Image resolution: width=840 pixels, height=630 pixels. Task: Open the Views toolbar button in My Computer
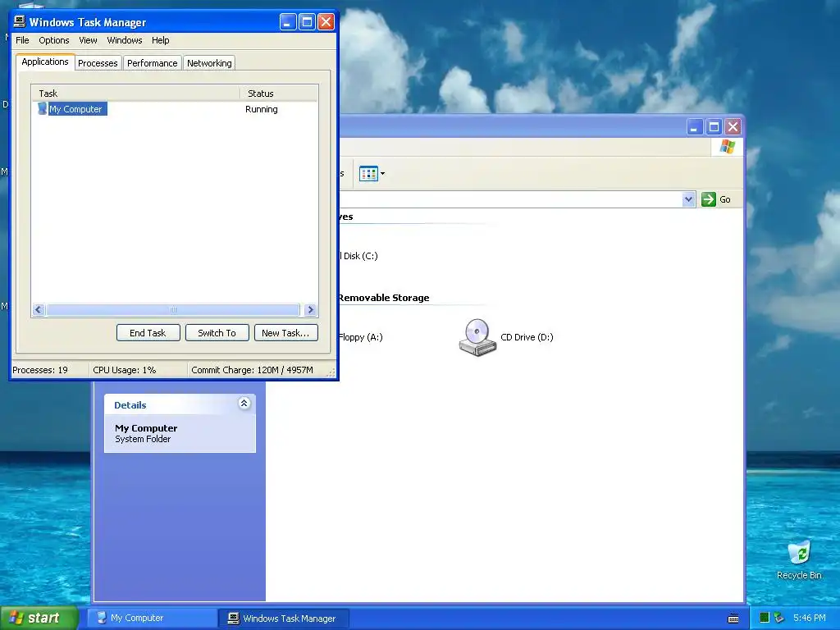point(368,174)
